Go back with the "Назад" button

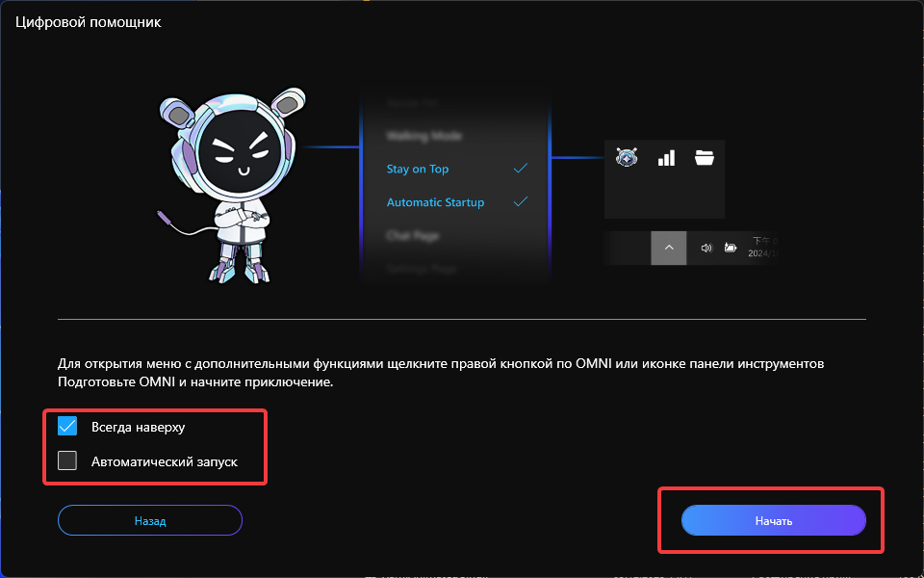pos(150,521)
